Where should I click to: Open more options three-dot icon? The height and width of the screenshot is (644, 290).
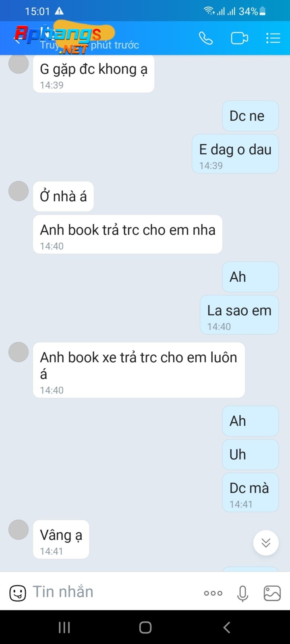213,593
